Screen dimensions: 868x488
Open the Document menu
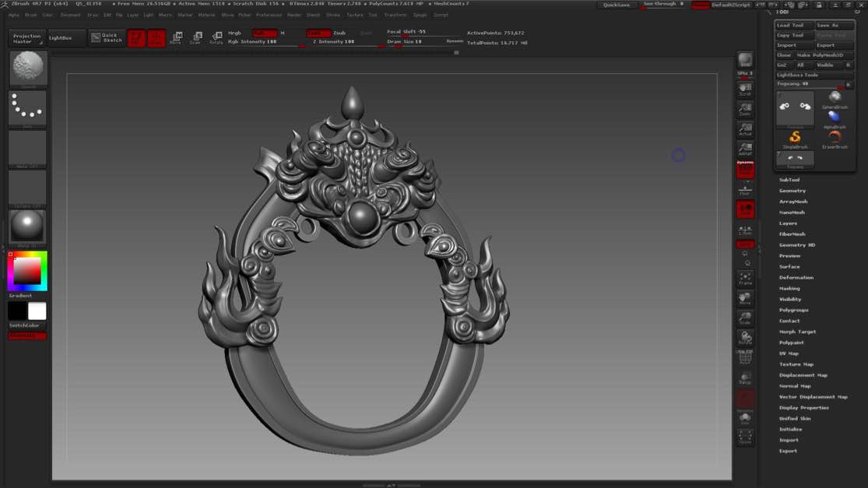coord(70,15)
